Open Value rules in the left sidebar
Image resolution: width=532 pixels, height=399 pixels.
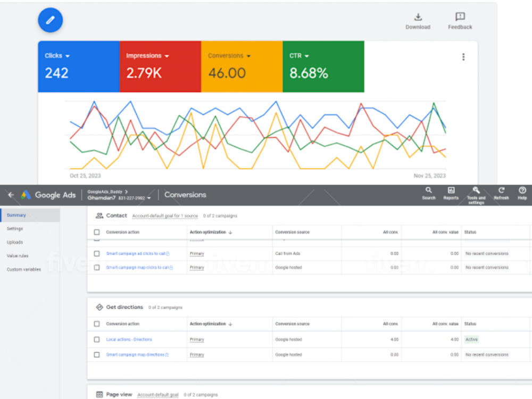point(18,256)
